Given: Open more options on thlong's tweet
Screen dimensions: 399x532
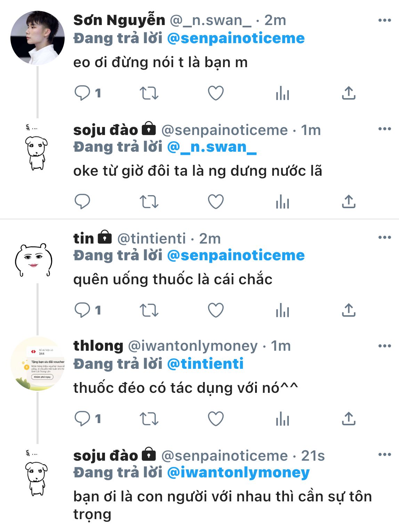Looking at the screenshot, I should tap(384, 346).
